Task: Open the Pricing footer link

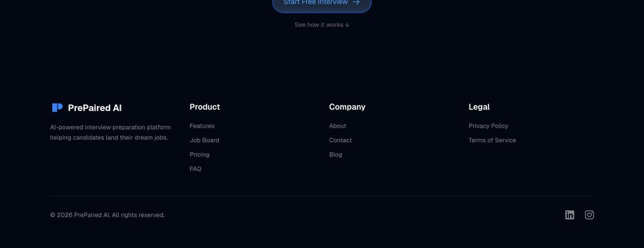Action: [x=199, y=155]
